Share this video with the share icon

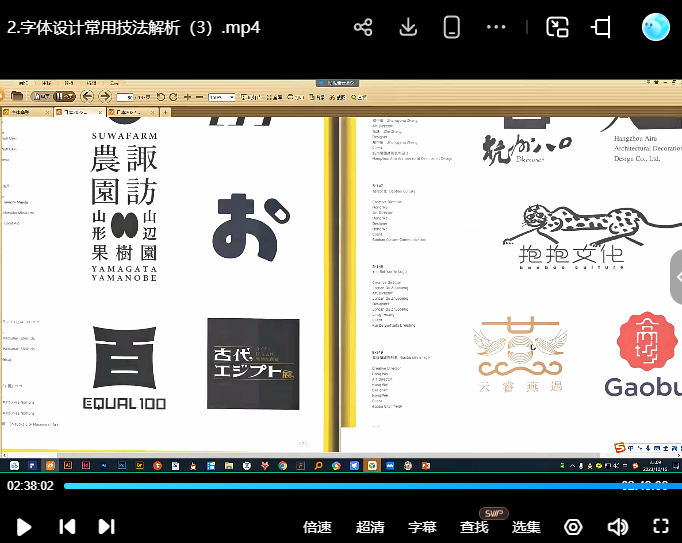pyautogui.click(x=363, y=27)
